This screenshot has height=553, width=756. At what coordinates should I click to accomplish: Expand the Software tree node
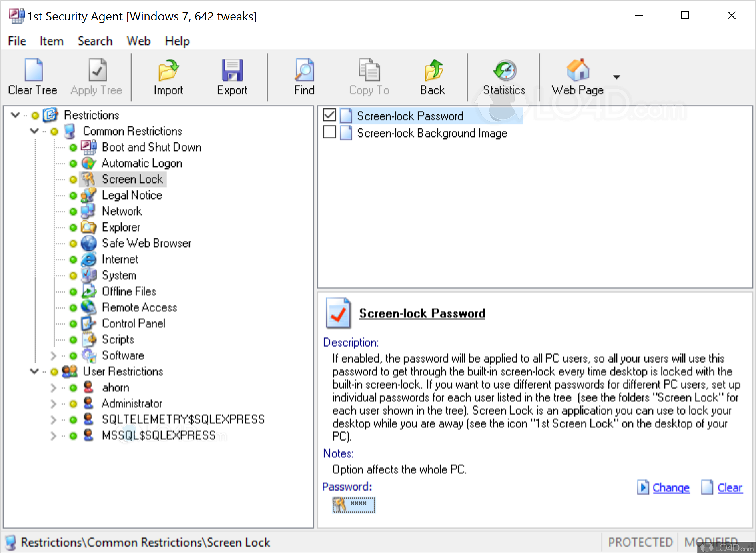pyautogui.click(x=54, y=355)
